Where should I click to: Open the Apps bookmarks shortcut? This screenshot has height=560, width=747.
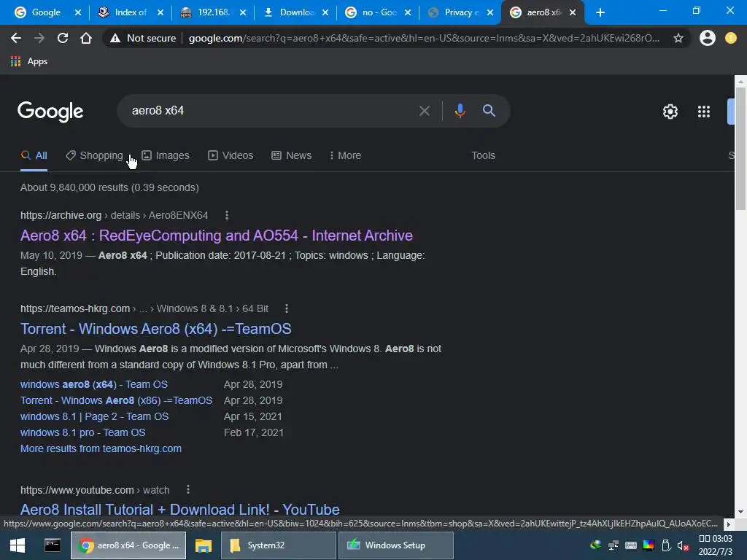pos(29,61)
